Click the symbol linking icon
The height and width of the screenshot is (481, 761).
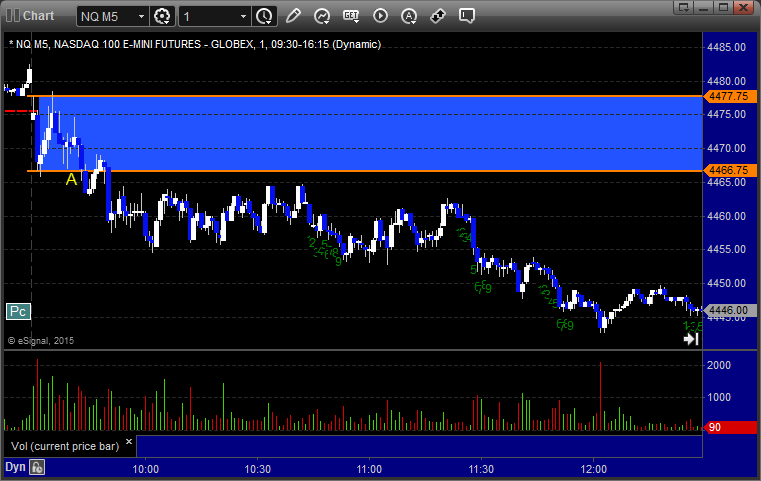click(438, 16)
